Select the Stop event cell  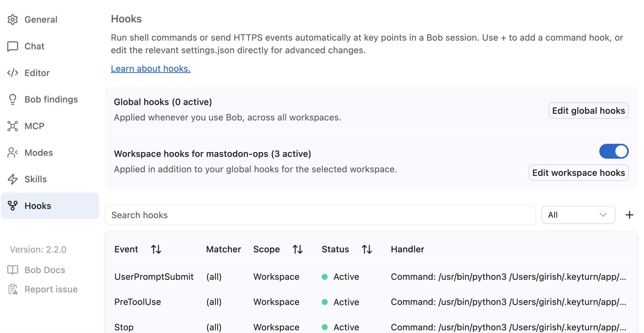point(124,327)
